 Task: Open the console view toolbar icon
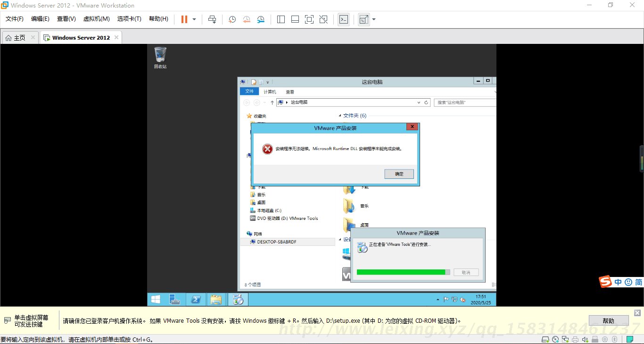tap(344, 19)
